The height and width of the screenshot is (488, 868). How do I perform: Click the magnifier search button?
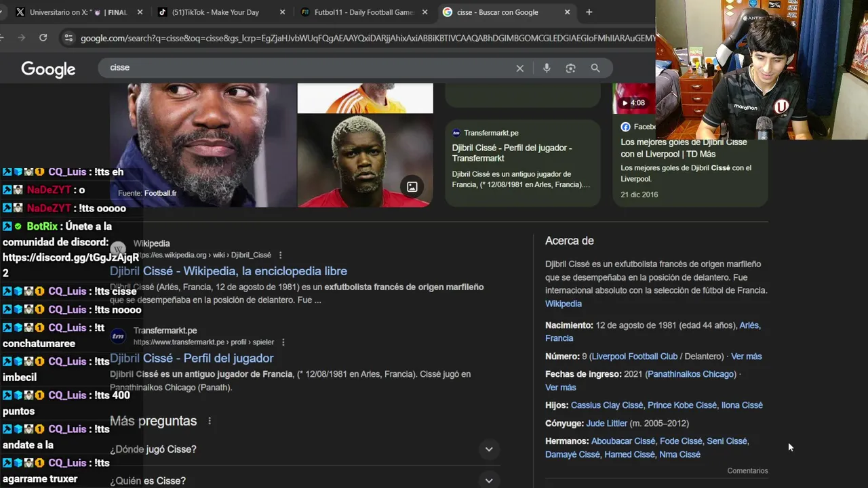(595, 68)
